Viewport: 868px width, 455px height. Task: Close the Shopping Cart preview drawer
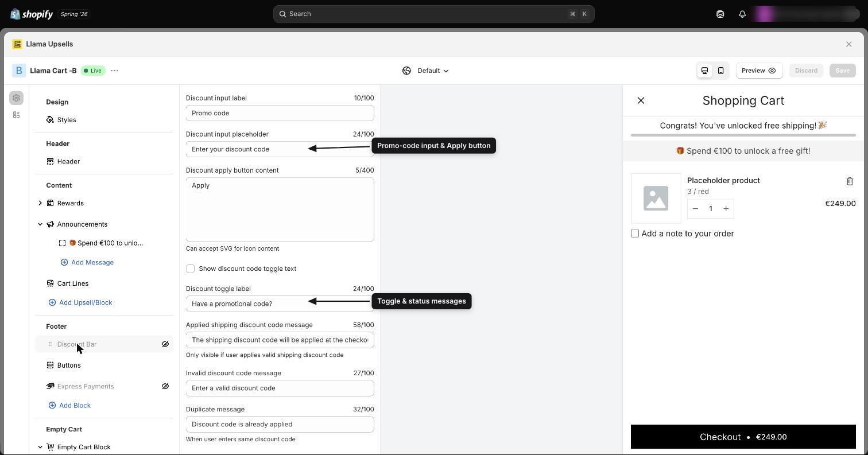(x=641, y=100)
